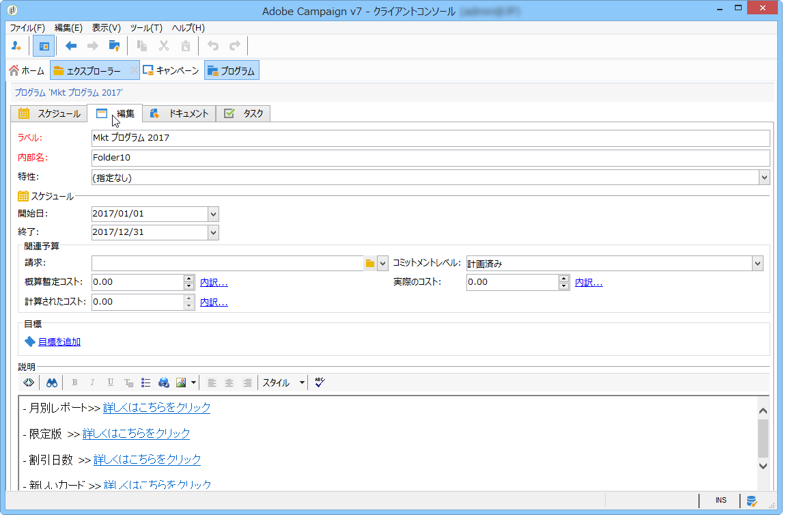Open the スタイル style dropdown
Image resolution: width=812 pixels, height=515 pixels.
click(x=283, y=383)
